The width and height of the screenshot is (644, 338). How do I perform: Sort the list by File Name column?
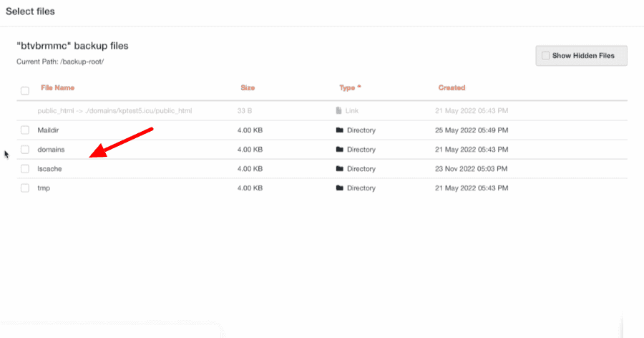pos(57,88)
